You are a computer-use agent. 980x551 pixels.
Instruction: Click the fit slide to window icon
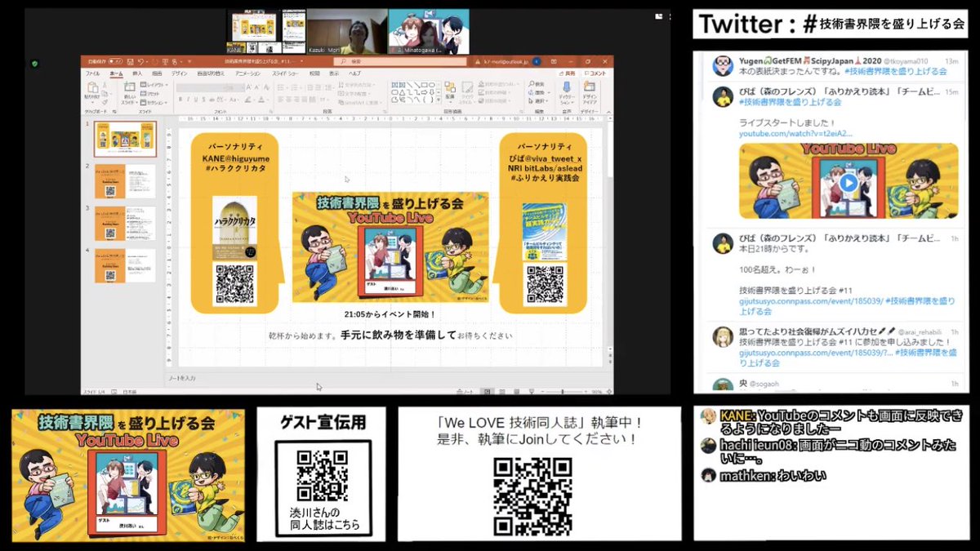pos(609,391)
